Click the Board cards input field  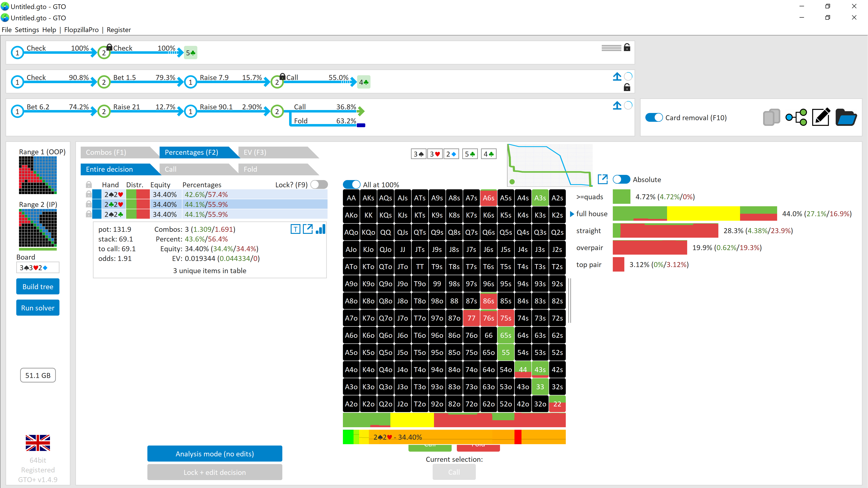click(x=38, y=268)
